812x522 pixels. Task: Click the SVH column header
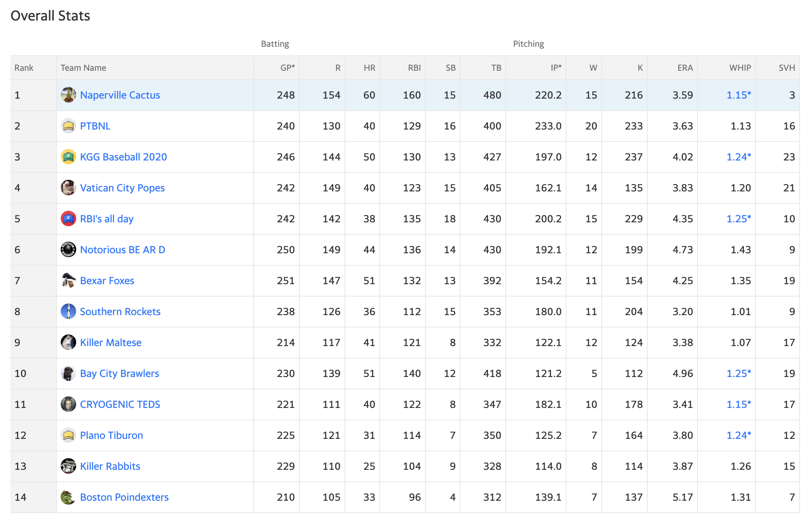tap(786, 68)
